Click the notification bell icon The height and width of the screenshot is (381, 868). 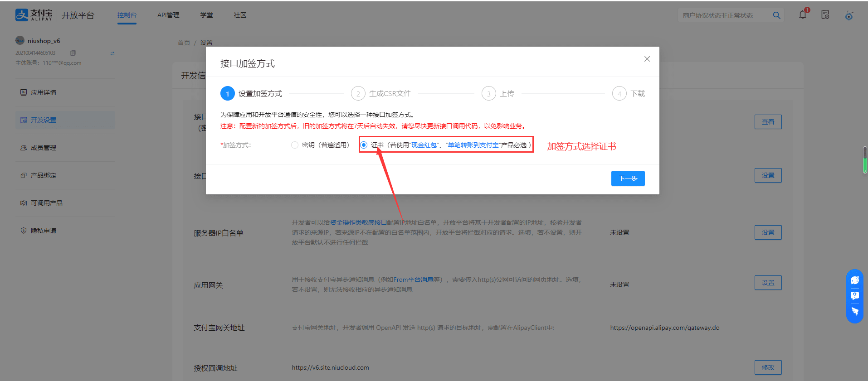click(803, 15)
